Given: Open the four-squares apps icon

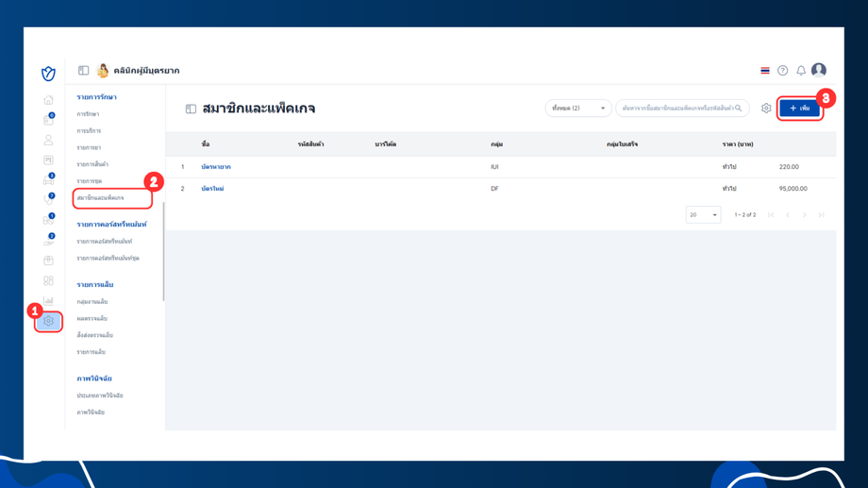Looking at the screenshot, I should pos(48,281).
